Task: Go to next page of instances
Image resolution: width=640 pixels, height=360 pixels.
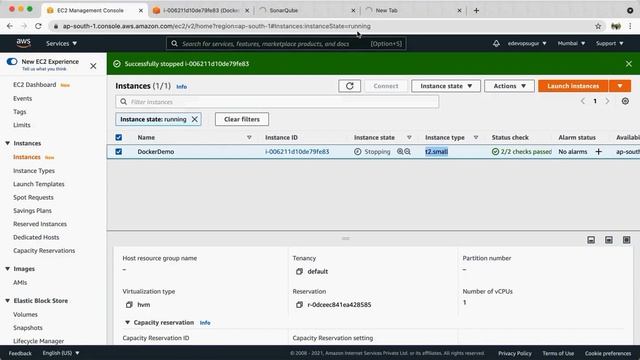Action: (607, 101)
